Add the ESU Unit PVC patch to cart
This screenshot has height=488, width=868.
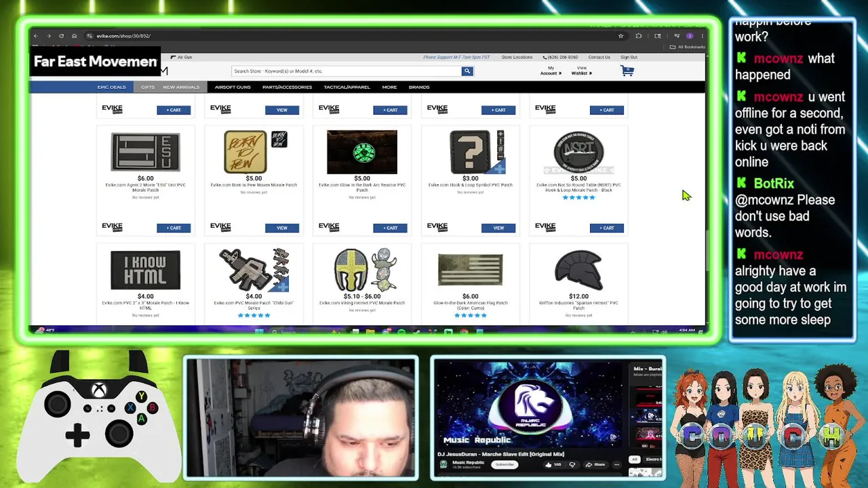[174, 228]
